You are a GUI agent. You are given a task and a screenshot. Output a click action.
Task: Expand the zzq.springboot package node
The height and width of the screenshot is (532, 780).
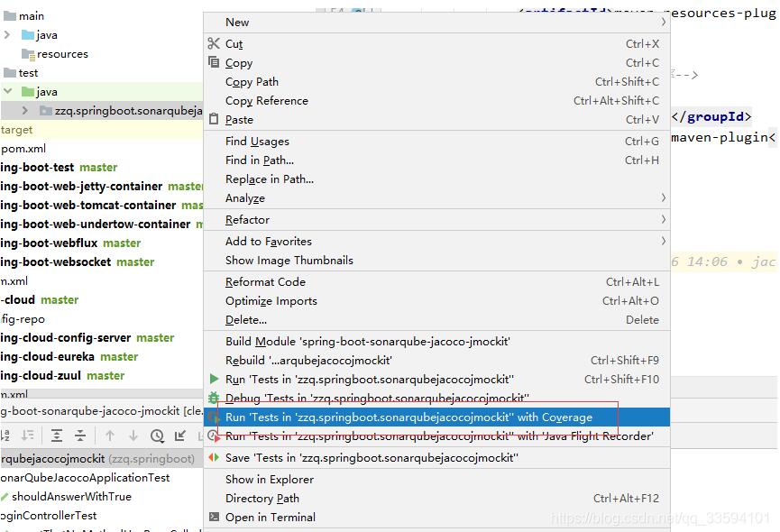[x=26, y=111]
